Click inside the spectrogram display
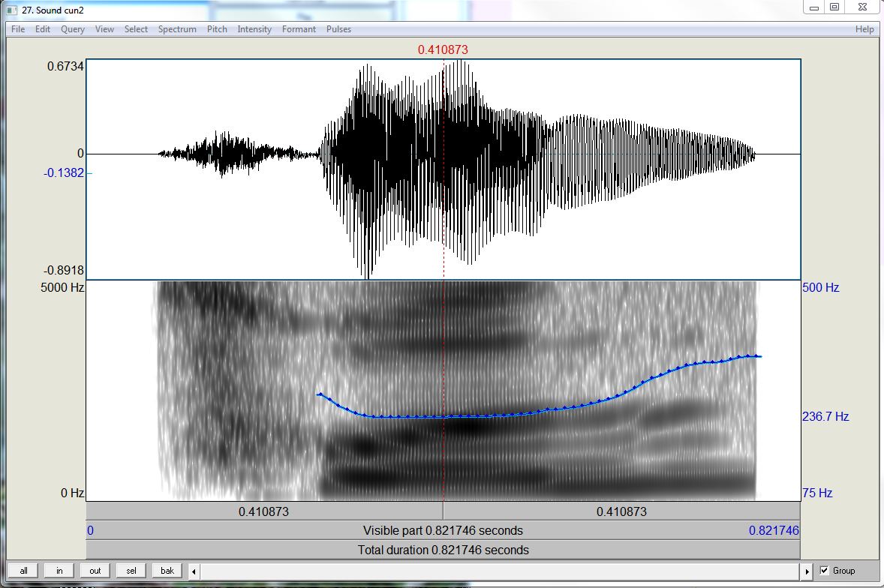The image size is (884, 588). click(444, 390)
